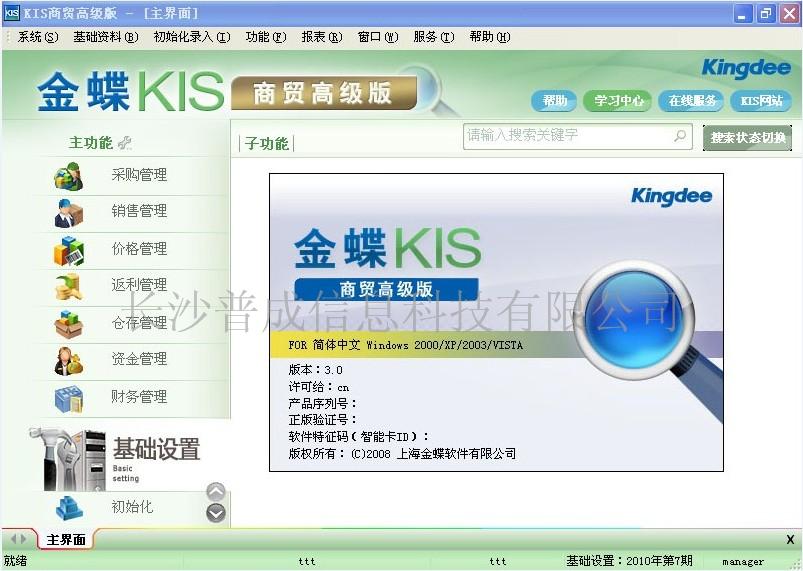The height and width of the screenshot is (571, 803).
Task: Minimize the KIS商贸高级版 window
Action: click(742, 13)
